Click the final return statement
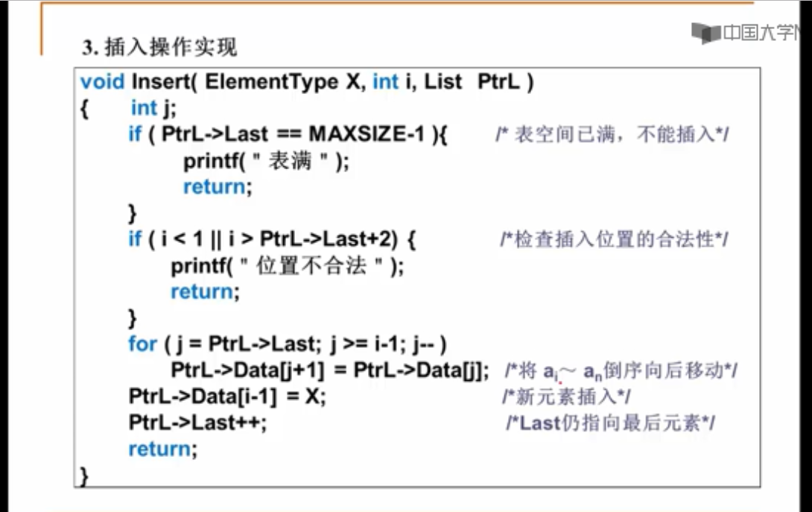Viewport: 812px width, 512px height. (x=162, y=449)
